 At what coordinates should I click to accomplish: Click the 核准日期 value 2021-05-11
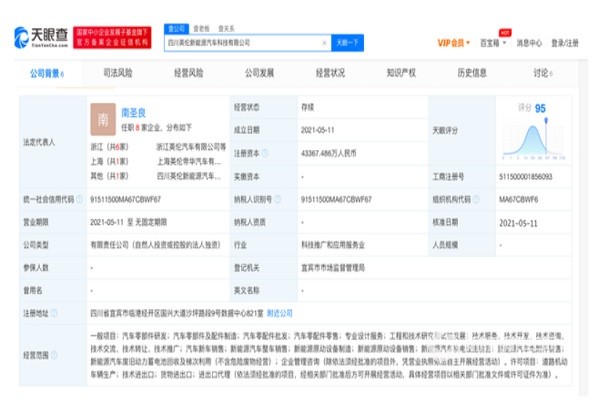pos(518,223)
